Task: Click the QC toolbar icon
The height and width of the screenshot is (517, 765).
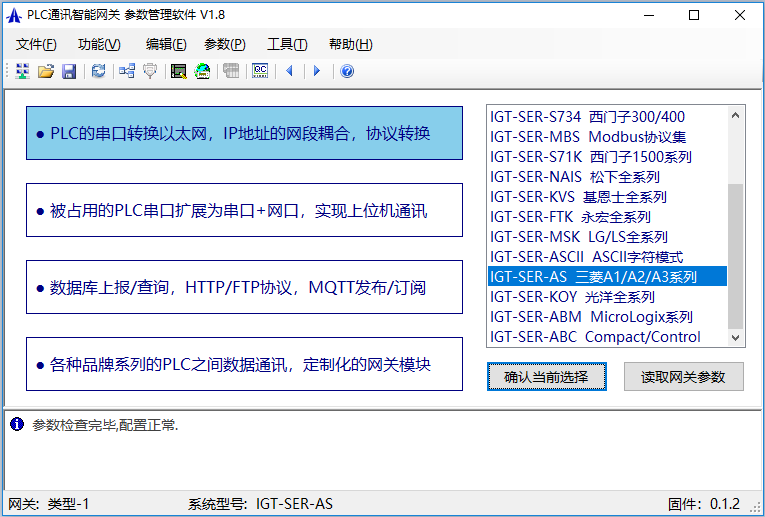Action: [x=260, y=71]
